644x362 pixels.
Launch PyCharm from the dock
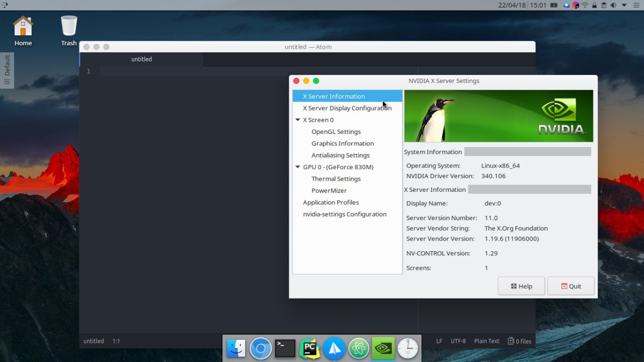click(x=309, y=348)
